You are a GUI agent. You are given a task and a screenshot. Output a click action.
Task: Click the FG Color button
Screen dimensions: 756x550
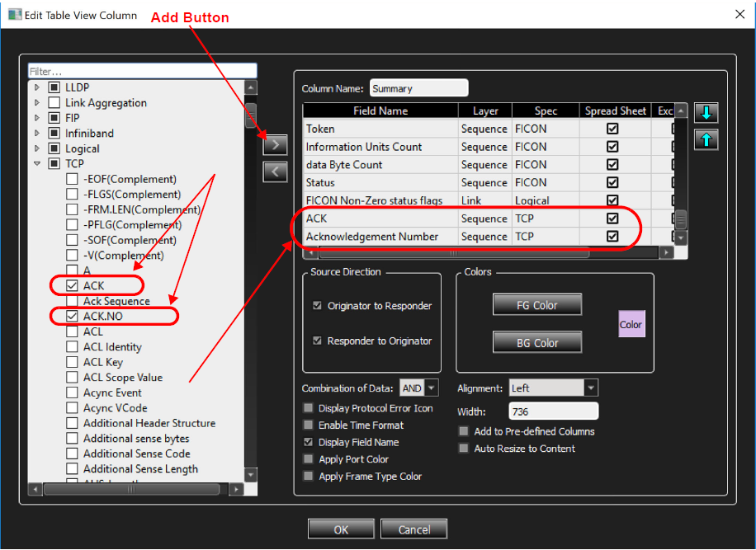click(537, 305)
